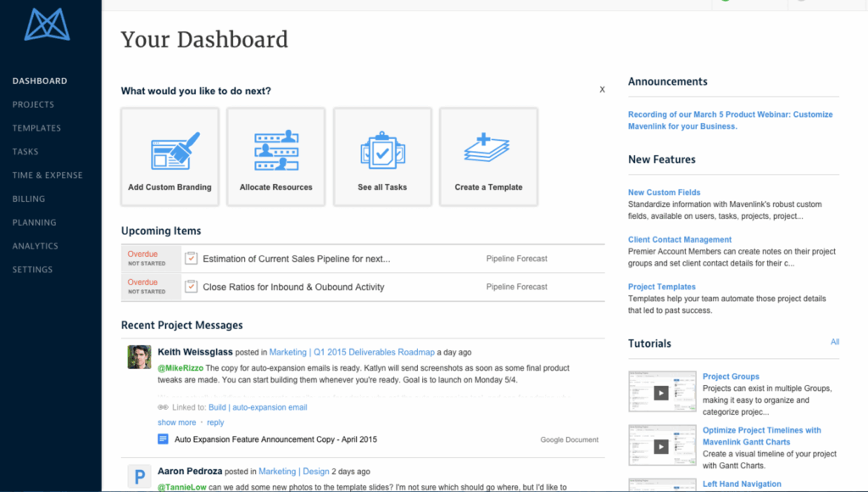Open the Client Contact Management link
This screenshot has height=492, width=868.
point(680,239)
